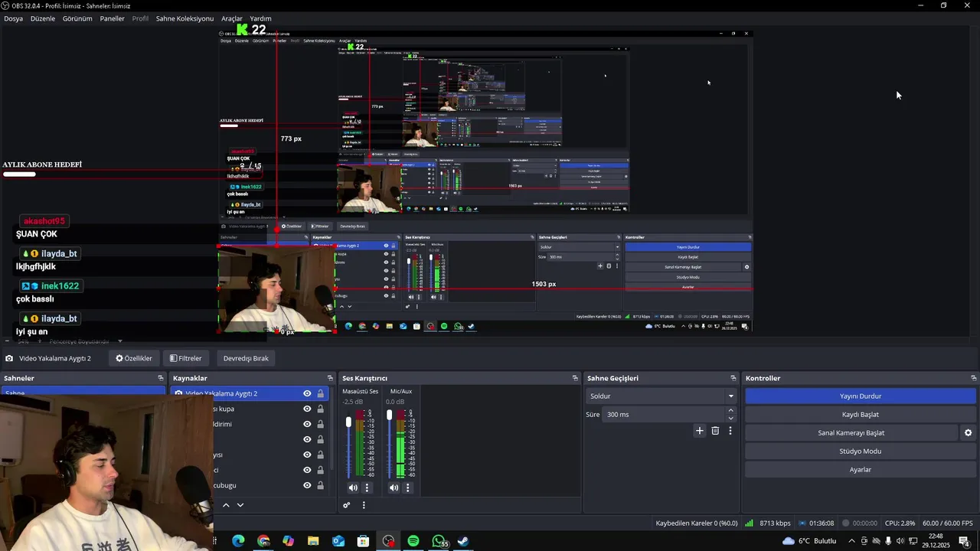Viewport: 980px width, 551px height.
Task: Mute the Mic/Aux speaker icon
Action: (x=394, y=487)
